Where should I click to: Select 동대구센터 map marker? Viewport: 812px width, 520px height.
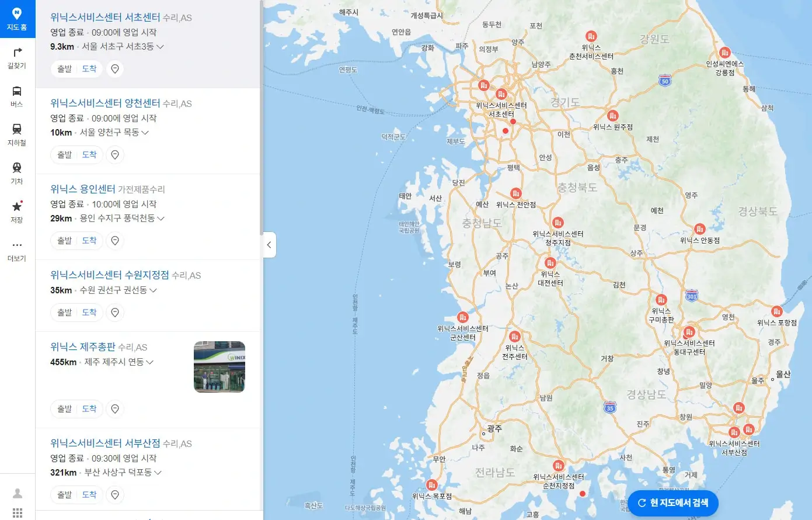pyautogui.click(x=689, y=332)
